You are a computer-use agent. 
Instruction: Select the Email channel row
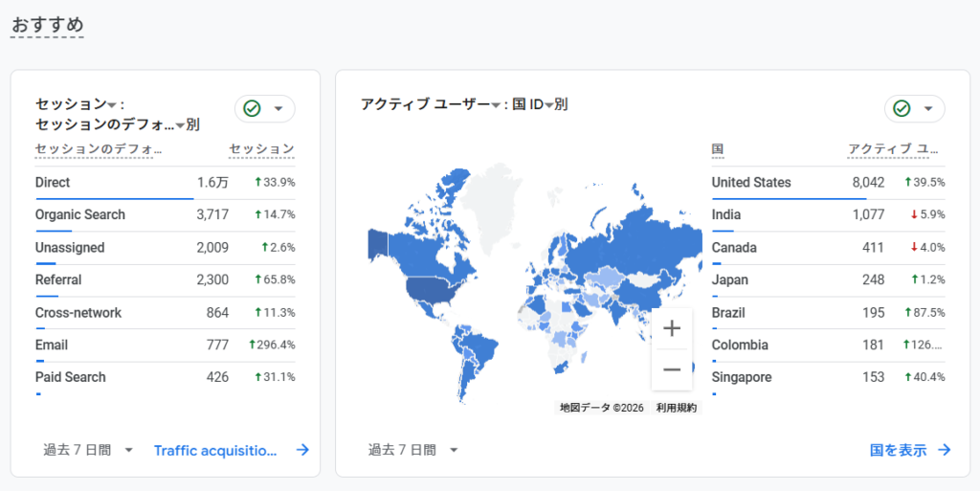pos(165,346)
